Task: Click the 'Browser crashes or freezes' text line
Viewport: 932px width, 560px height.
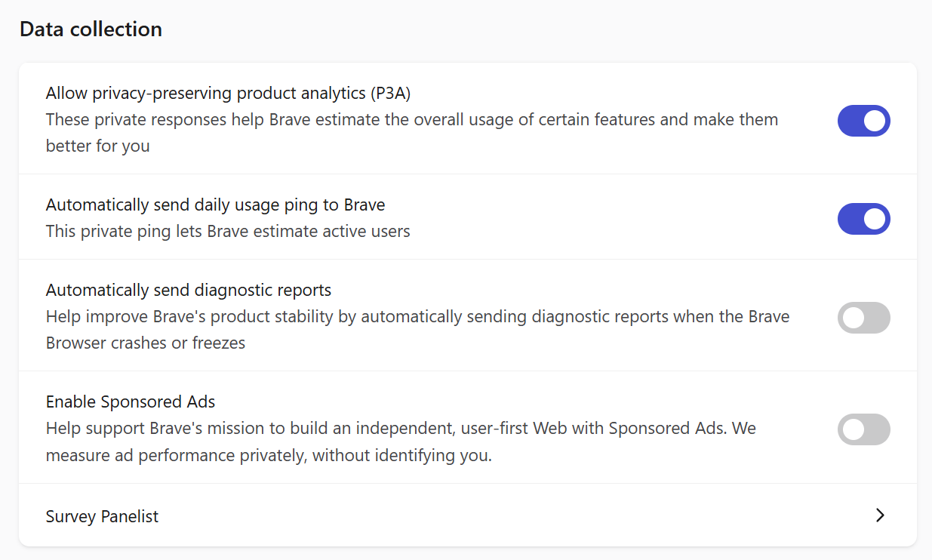Action: pyautogui.click(x=146, y=343)
